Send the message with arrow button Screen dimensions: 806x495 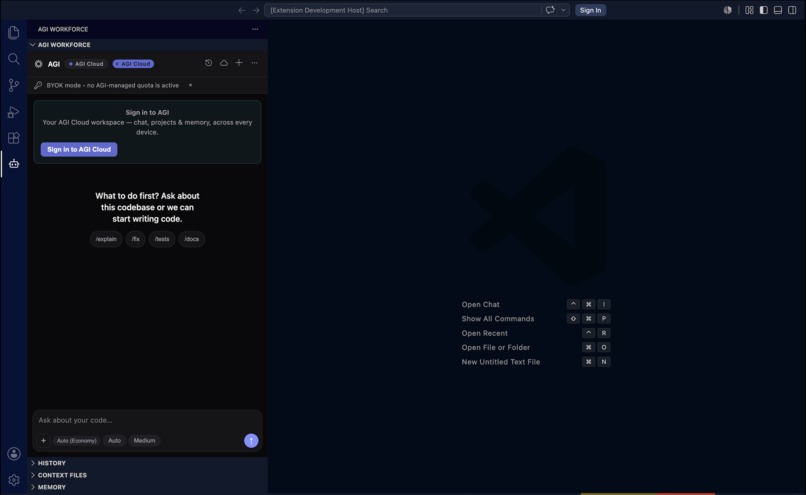click(251, 441)
